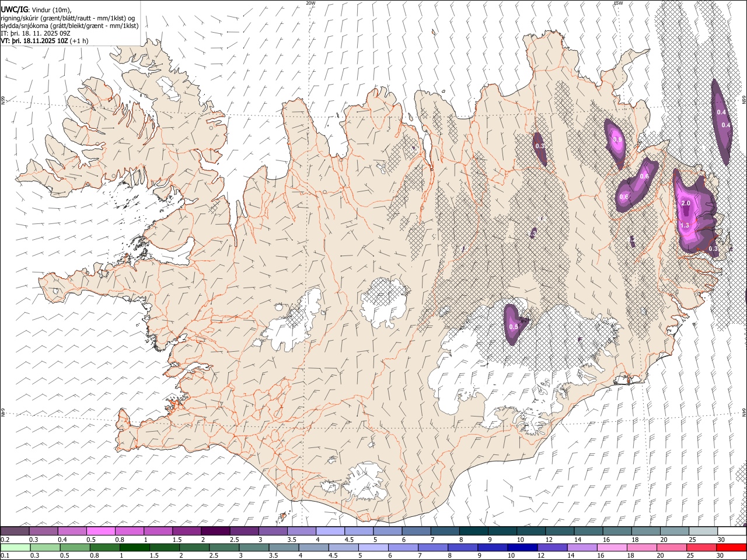Click the elongated purple cell offshore far northeast

(x=722, y=121)
